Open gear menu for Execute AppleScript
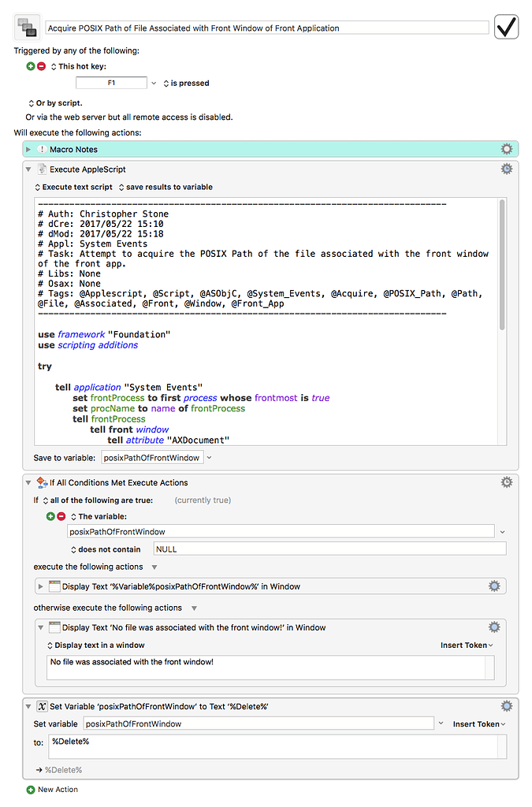The image size is (532, 807). pos(506,169)
